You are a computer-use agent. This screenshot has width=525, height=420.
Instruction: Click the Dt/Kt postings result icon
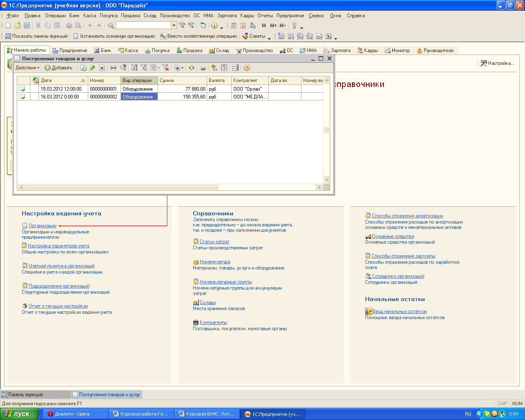pos(214,68)
